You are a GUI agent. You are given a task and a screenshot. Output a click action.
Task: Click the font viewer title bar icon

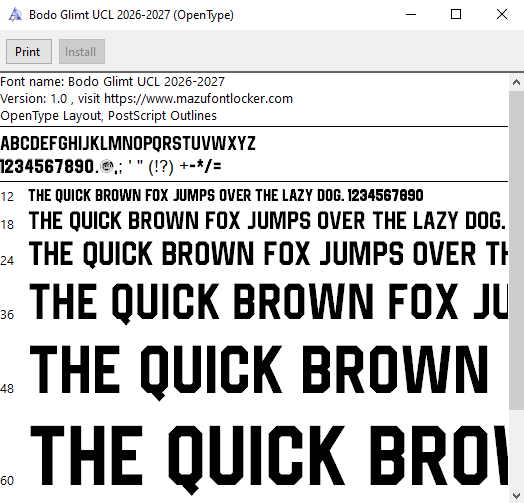[x=15, y=15]
